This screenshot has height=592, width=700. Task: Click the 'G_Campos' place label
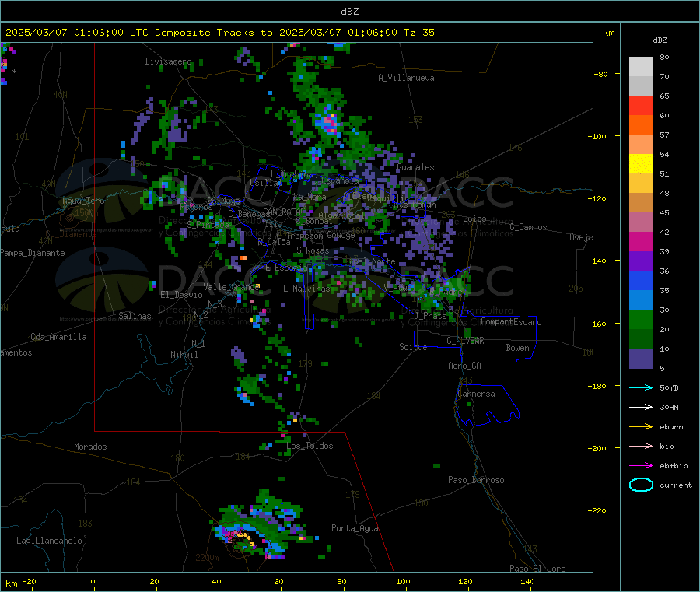(x=528, y=227)
